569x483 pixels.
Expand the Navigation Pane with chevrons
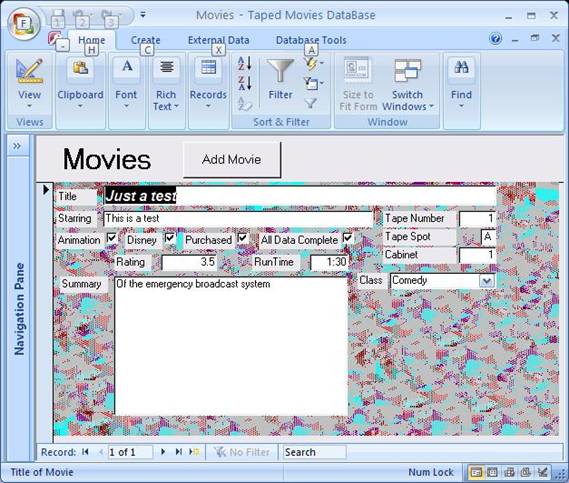17,146
